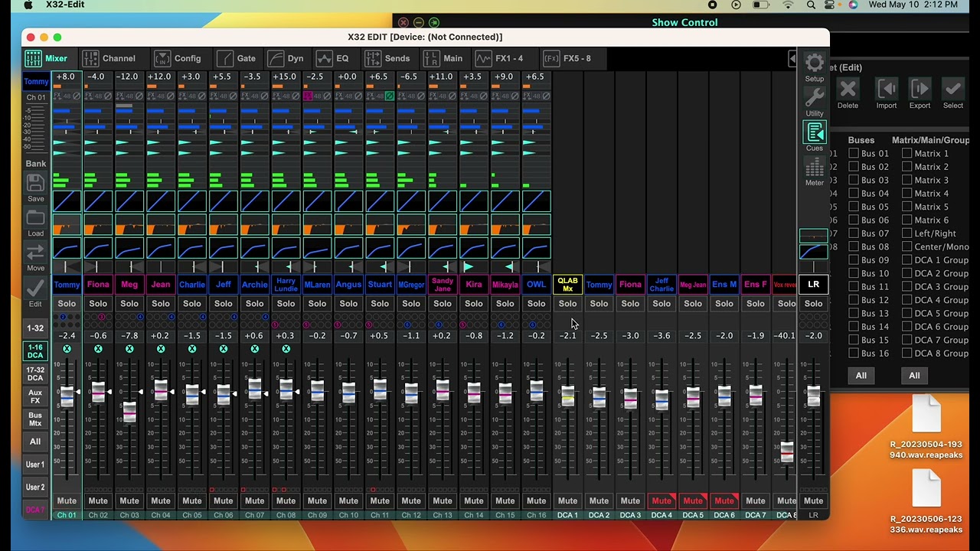The height and width of the screenshot is (551, 980).
Task: Click the DCA 8 fader handle
Action: pyautogui.click(x=786, y=452)
